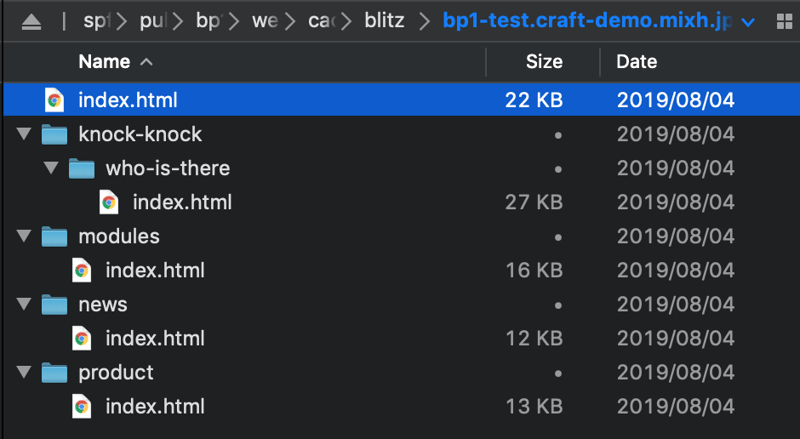Select index.html under news folder
Screen dimensions: 800x439
coord(155,338)
